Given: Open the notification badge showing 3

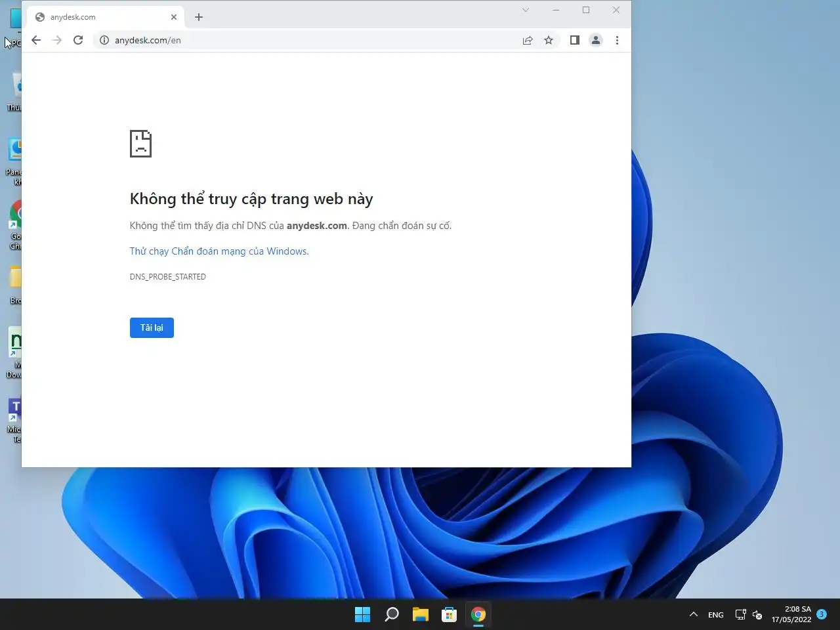Looking at the screenshot, I should (x=822, y=614).
